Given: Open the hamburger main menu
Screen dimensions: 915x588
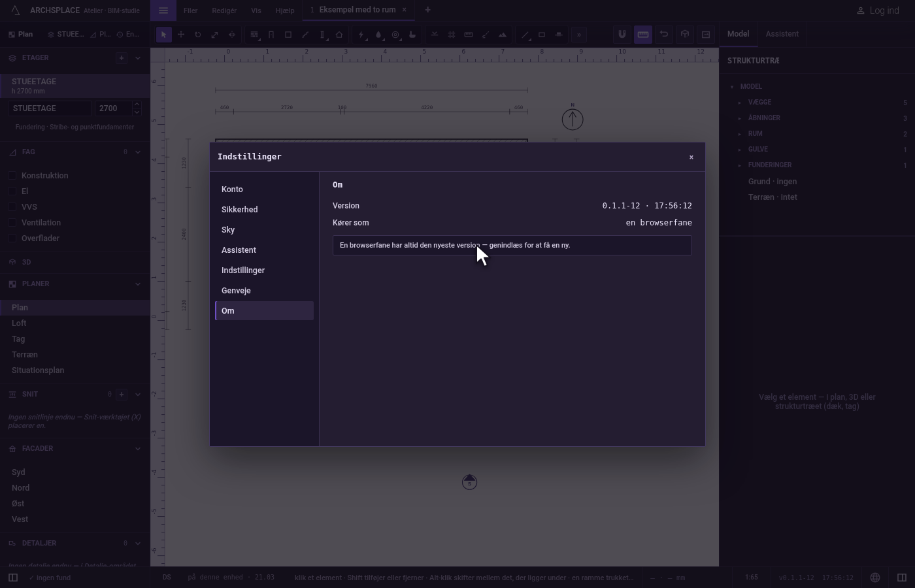Looking at the screenshot, I should click(163, 10).
